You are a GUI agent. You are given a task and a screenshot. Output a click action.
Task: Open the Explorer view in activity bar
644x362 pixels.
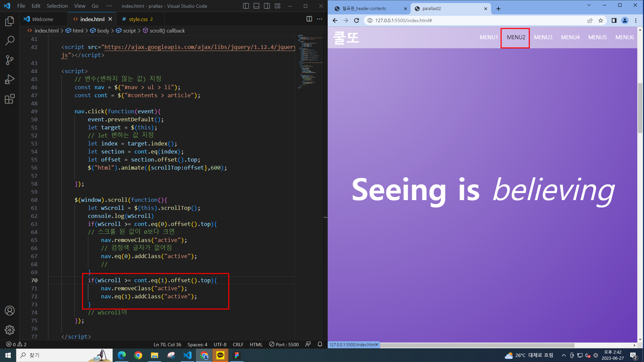click(x=10, y=21)
